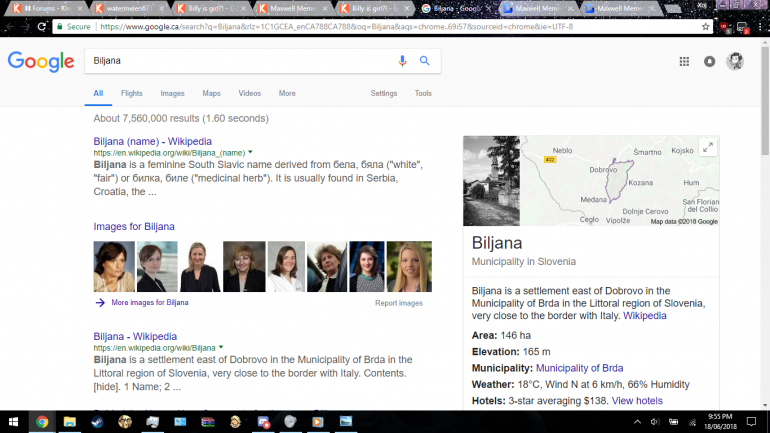Open Municipality of Brda link

click(579, 368)
